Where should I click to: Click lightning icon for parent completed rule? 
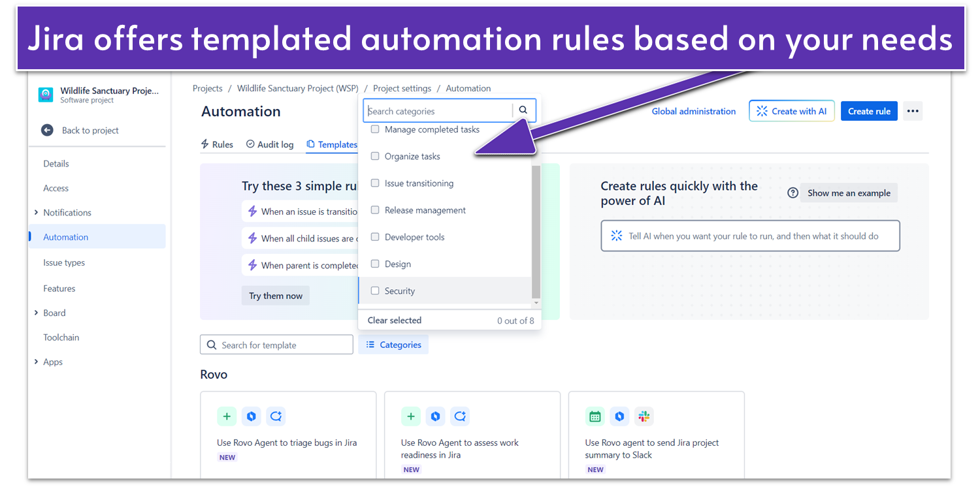point(253,265)
